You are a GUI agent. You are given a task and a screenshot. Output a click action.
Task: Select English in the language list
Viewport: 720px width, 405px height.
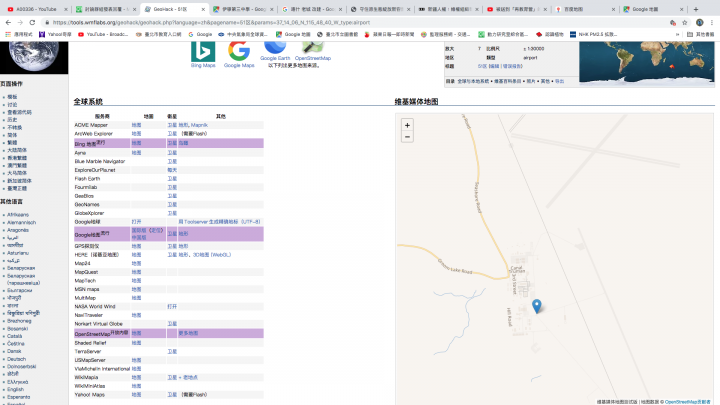(15, 389)
